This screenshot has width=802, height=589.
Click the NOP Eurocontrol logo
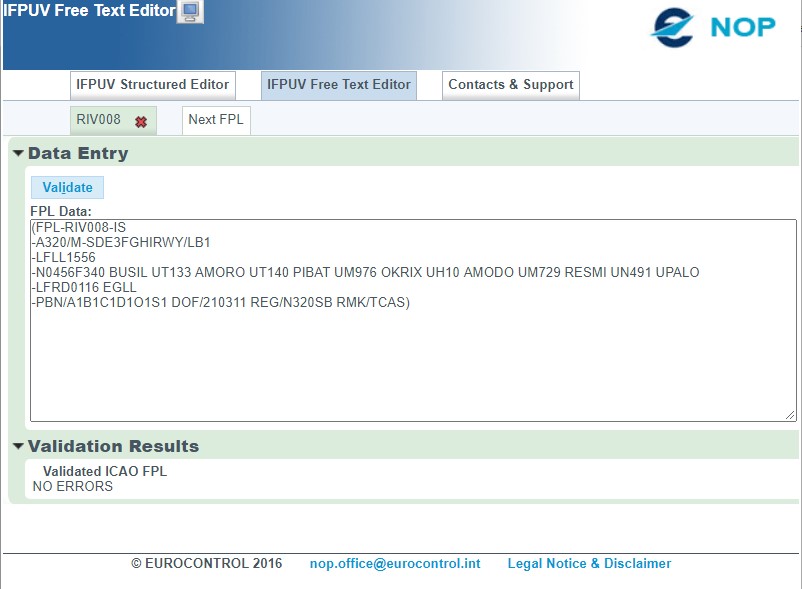point(714,28)
